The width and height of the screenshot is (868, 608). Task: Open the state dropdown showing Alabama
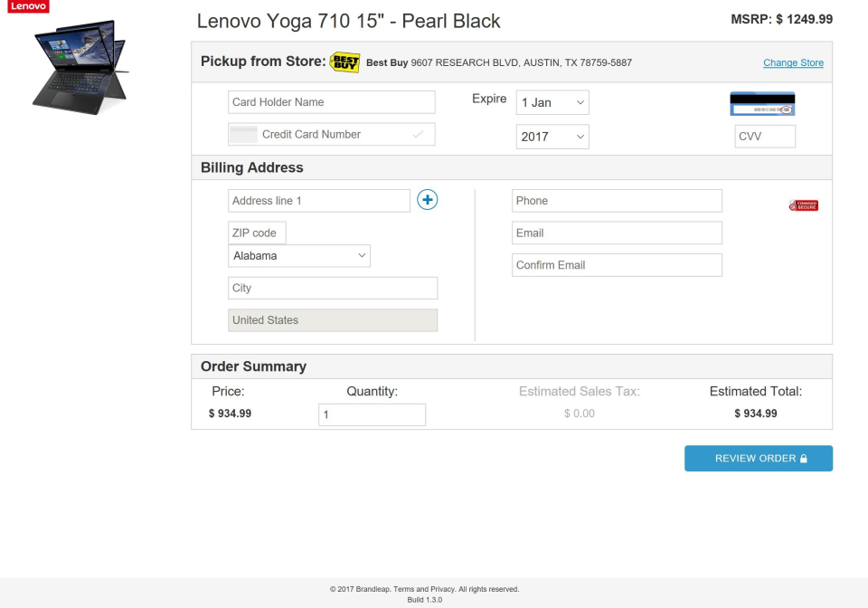click(299, 256)
